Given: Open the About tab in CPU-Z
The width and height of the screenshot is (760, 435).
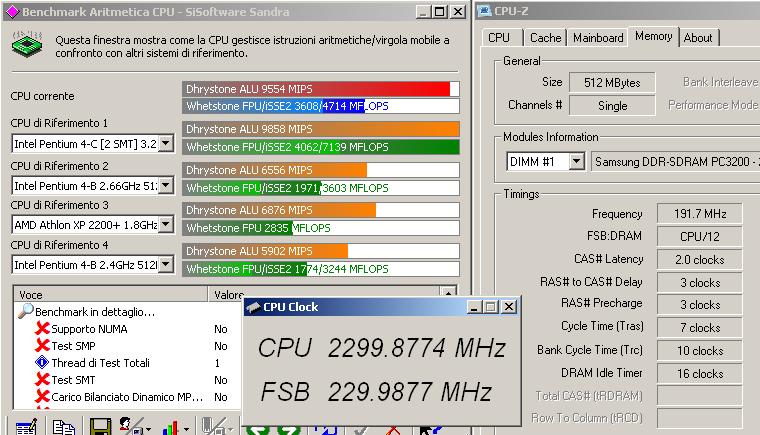Looking at the screenshot, I should coord(698,37).
